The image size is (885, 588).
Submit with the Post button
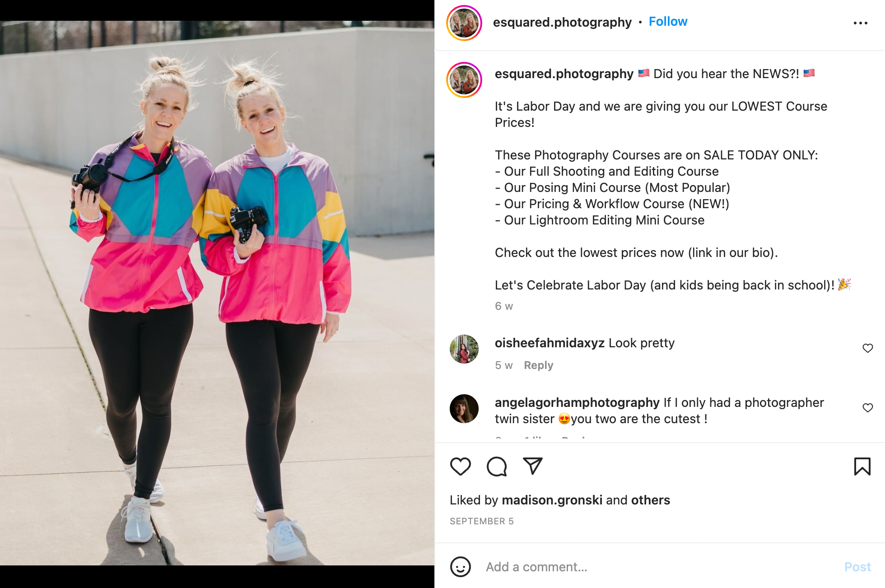(857, 567)
